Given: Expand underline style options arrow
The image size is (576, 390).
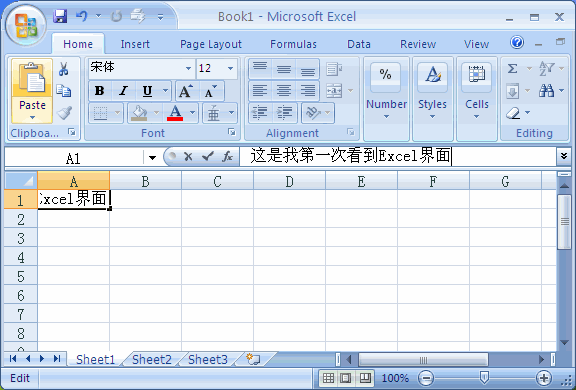Looking at the screenshot, I should 166,91.
